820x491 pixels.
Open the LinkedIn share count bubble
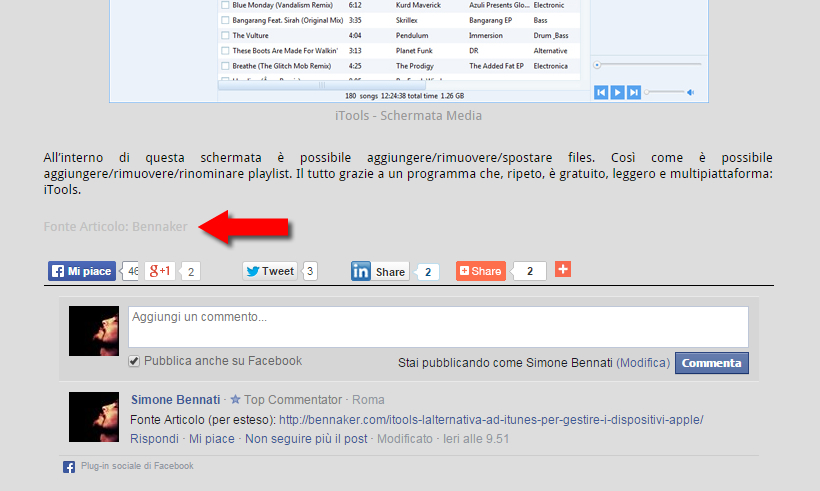tap(427, 272)
